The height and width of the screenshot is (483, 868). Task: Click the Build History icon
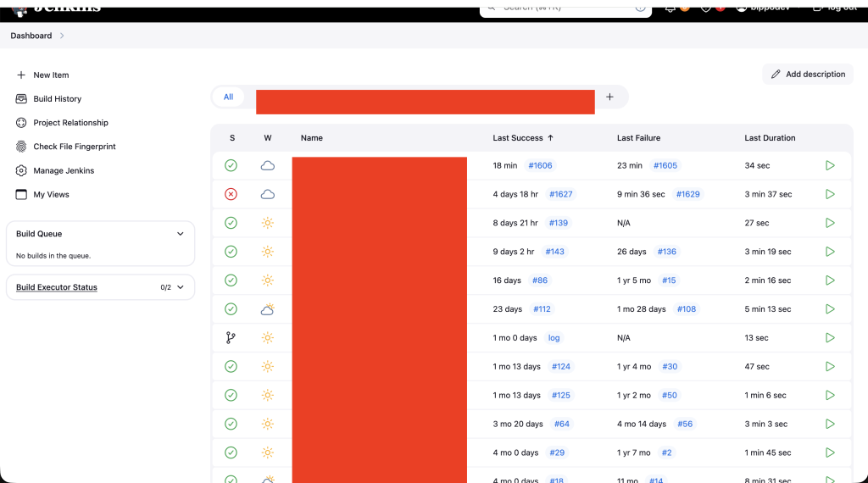[x=21, y=98]
